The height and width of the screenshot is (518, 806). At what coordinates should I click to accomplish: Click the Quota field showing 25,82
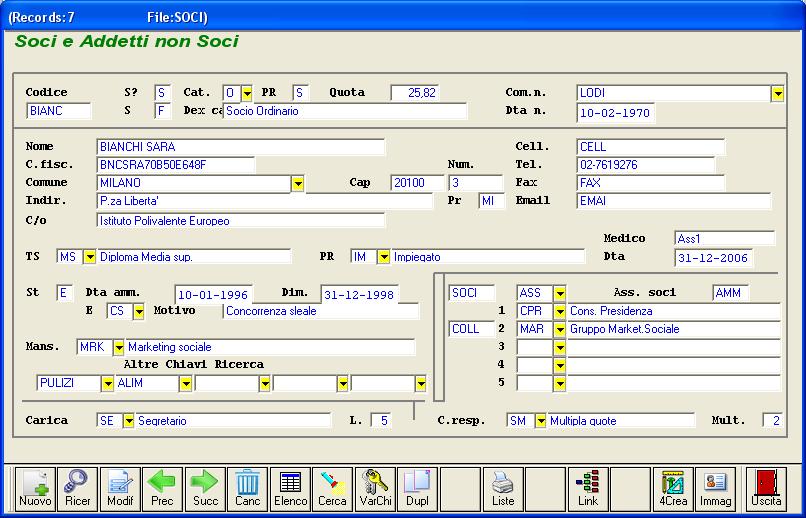click(x=415, y=93)
